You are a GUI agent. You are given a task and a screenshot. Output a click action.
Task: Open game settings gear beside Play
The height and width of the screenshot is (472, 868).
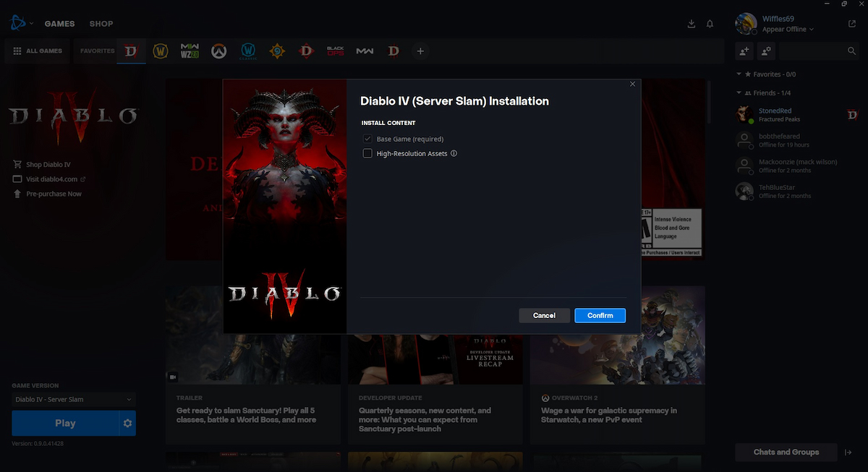(128, 424)
